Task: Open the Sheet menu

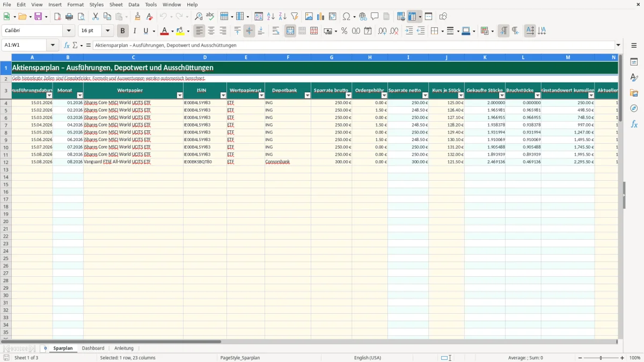Action: (x=116, y=4)
